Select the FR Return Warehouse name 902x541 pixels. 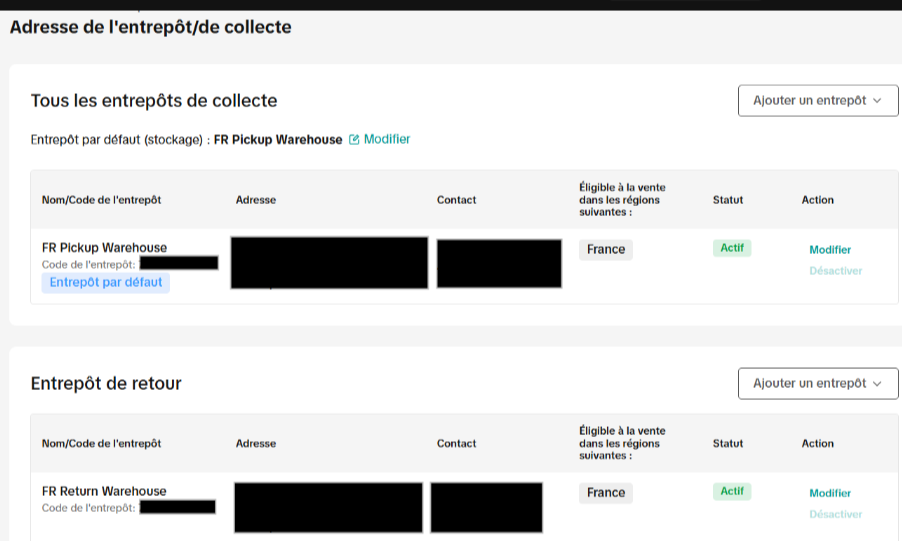(104, 492)
